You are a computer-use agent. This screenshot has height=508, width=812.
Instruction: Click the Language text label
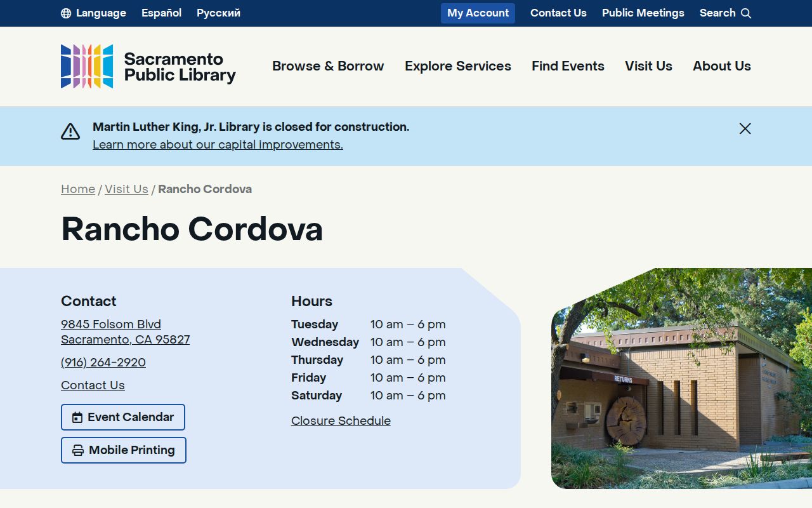(x=101, y=13)
